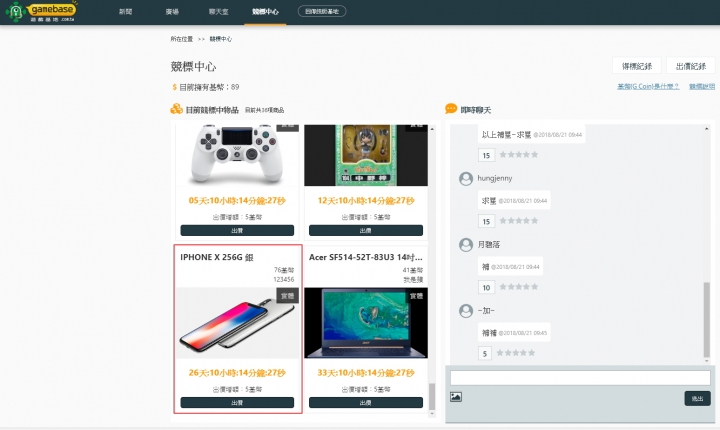Rate -加-'s 補補 message with stars
The width and height of the screenshot is (720, 430).
point(516,353)
